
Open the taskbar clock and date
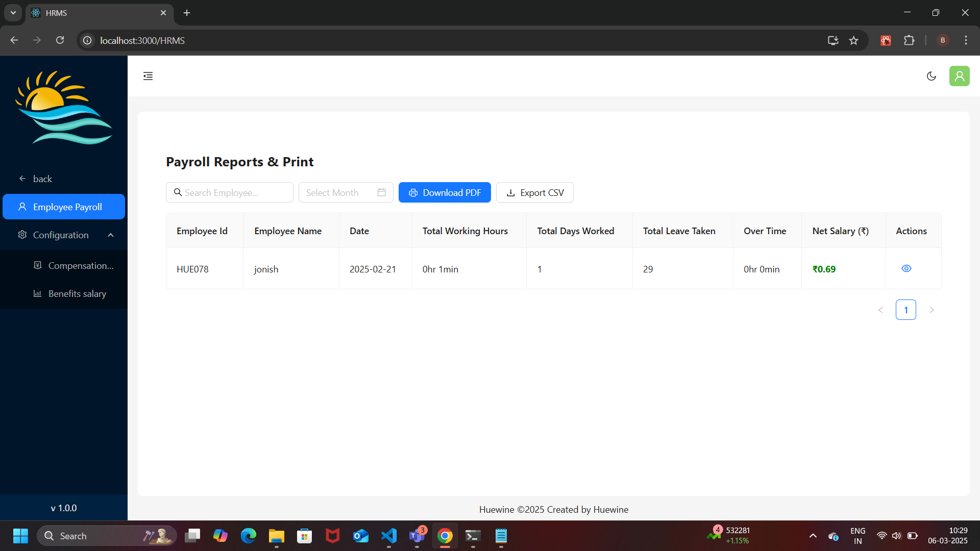coord(948,536)
